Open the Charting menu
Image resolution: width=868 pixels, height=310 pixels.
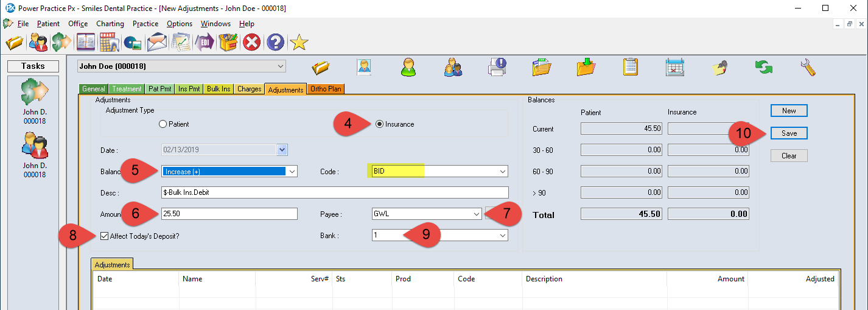click(x=110, y=24)
